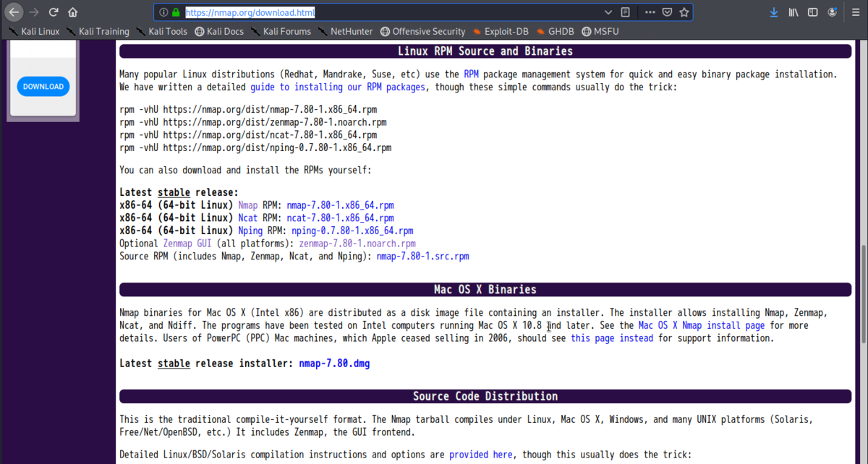Open the Kali Linux bookmark
868x464 pixels.
(35, 31)
